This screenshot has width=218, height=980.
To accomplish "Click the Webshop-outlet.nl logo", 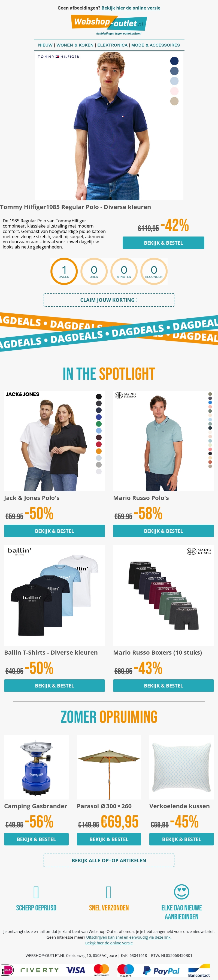I will 109,24.
